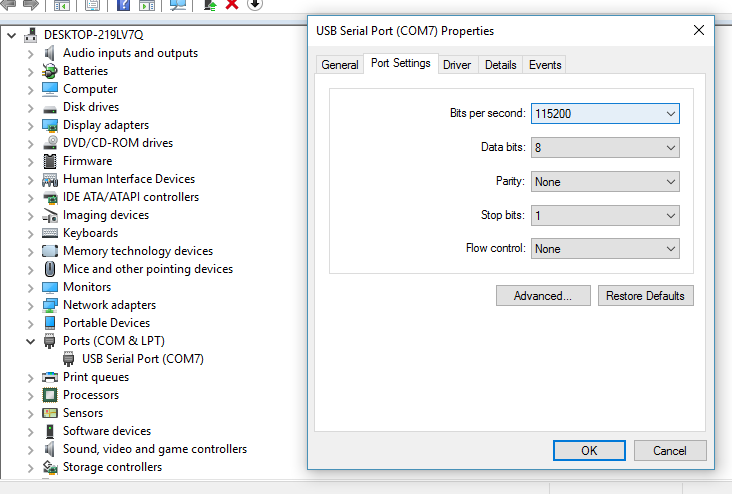Click the Processors category icon

coord(50,395)
